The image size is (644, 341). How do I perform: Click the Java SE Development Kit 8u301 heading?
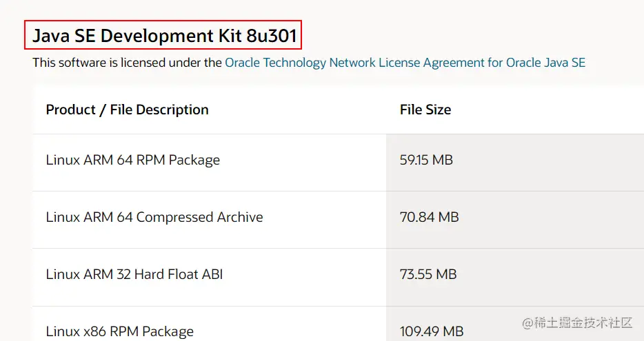[x=164, y=36]
